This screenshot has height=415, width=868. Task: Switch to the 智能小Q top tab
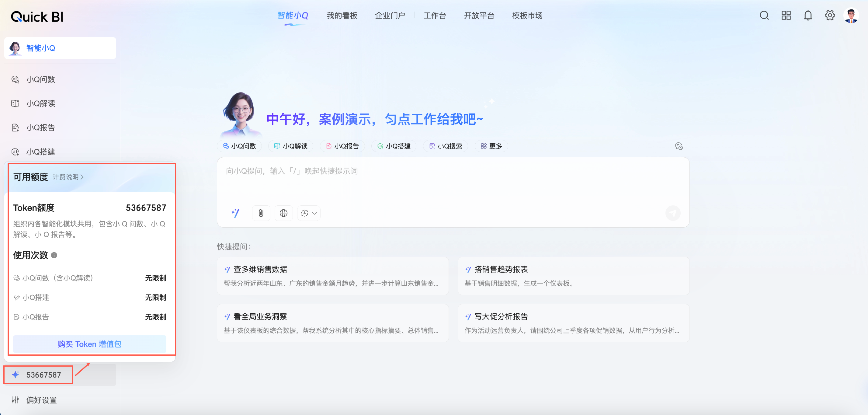pyautogui.click(x=293, y=16)
